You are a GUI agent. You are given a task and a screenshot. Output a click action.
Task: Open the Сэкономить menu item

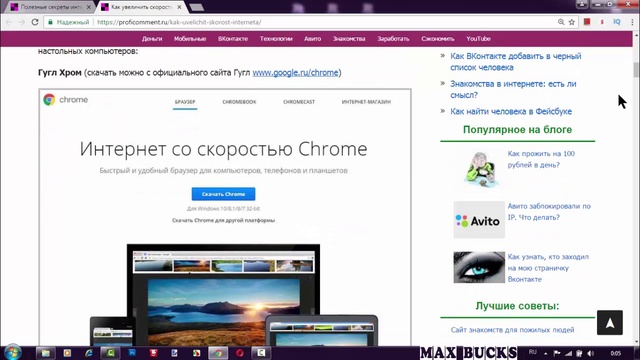coord(438,39)
